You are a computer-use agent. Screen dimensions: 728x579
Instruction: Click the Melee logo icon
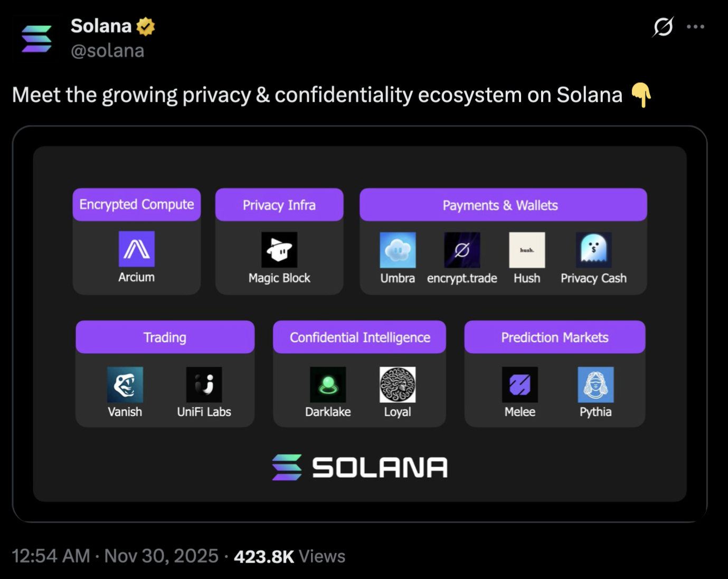click(520, 385)
